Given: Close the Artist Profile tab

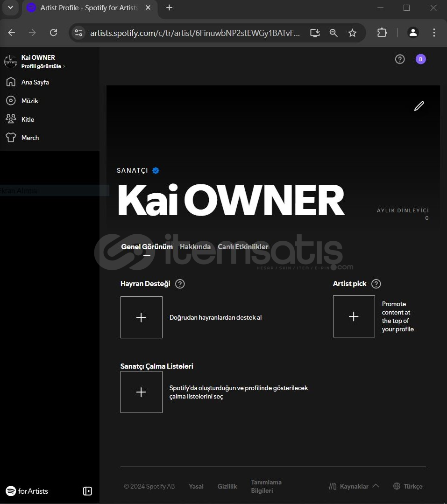Looking at the screenshot, I should coord(148,7).
